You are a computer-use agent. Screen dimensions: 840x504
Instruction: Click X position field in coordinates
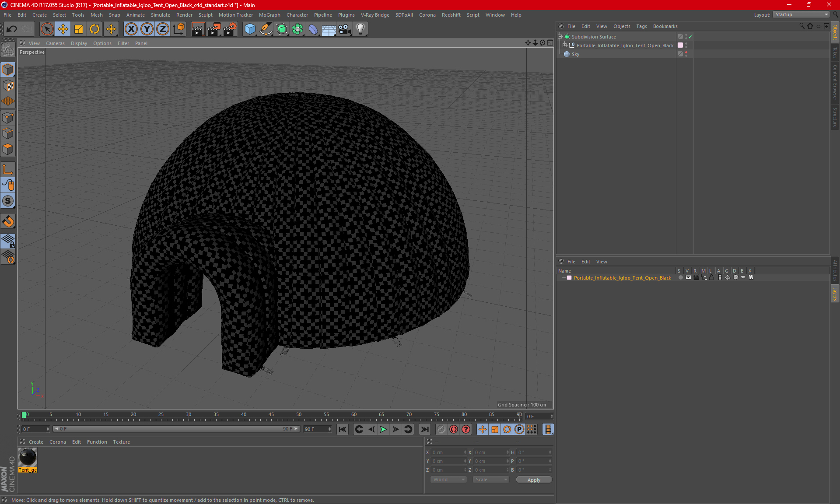pos(448,452)
